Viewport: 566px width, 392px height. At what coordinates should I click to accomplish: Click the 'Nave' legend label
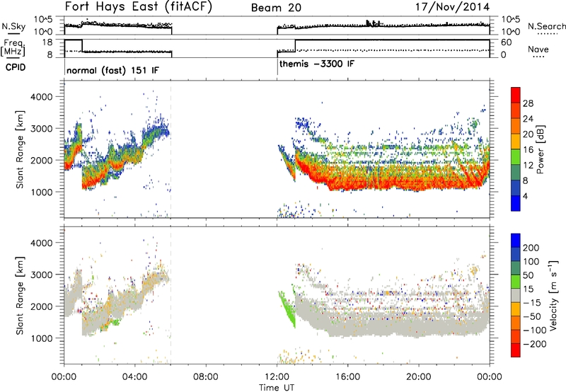pyautogui.click(x=538, y=49)
